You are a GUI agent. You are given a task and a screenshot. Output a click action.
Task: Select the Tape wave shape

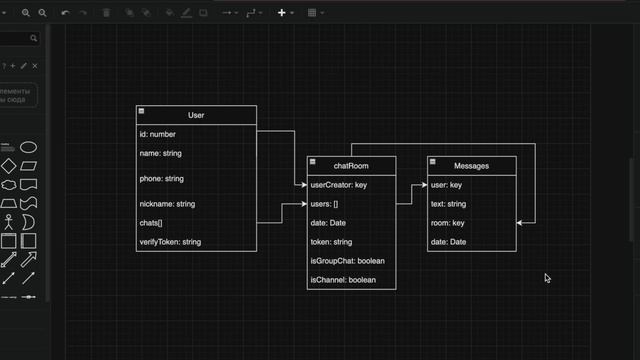click(x=29, y=203)
